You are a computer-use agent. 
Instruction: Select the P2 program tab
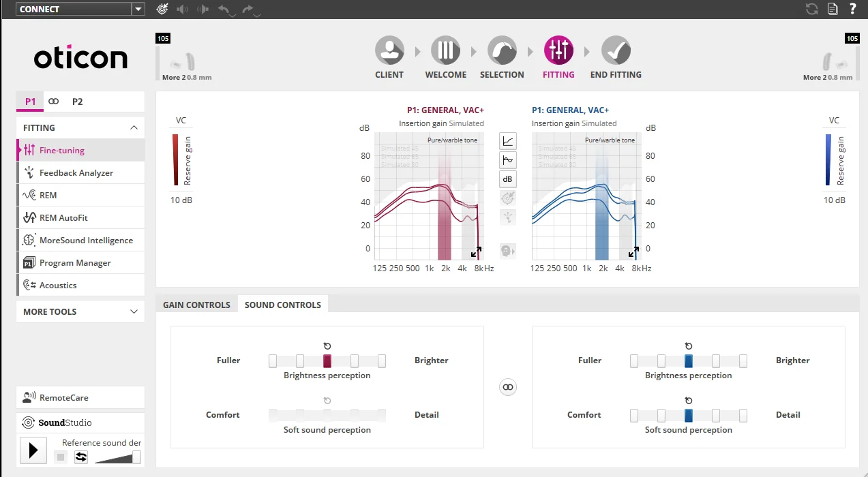(x=78, y=102)
